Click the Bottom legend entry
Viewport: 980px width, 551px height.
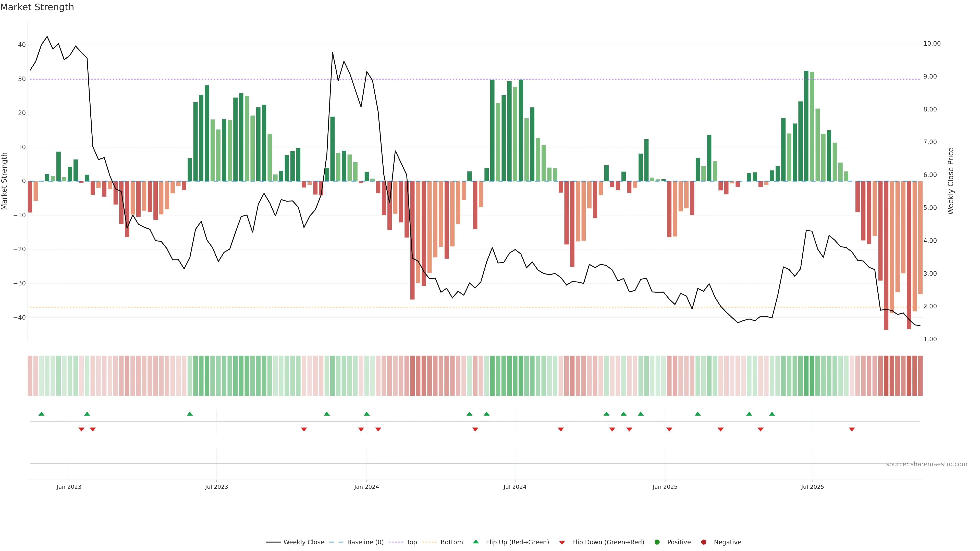click(x=451, y=542)
